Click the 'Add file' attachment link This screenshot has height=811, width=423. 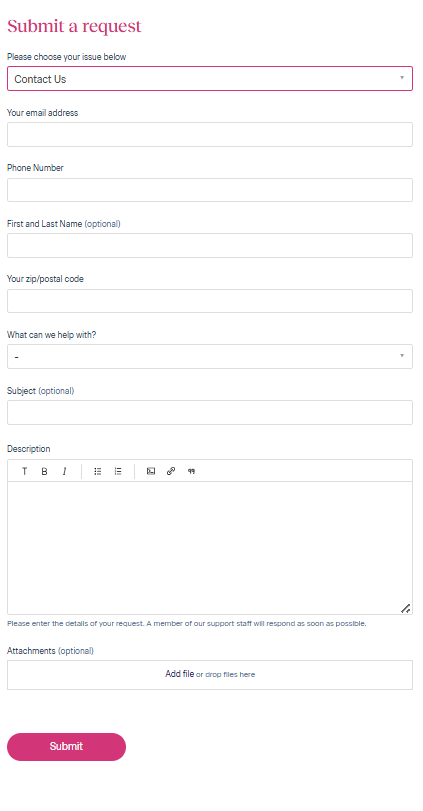click(x=179, y=674)
